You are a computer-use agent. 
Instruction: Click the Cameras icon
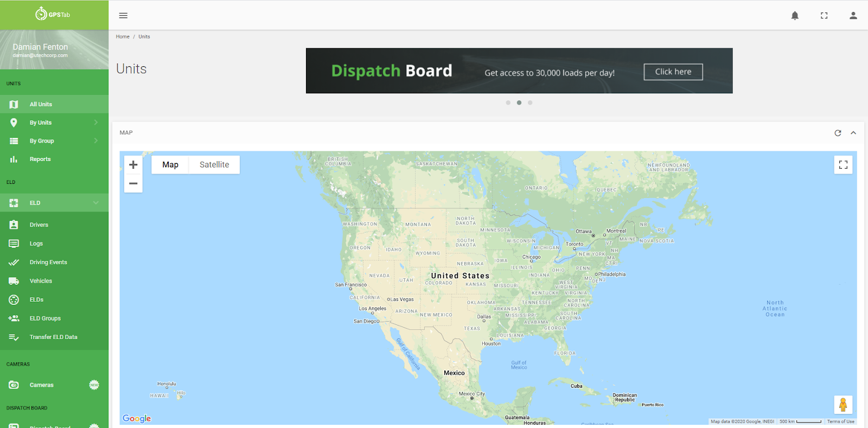coord(14,385)
